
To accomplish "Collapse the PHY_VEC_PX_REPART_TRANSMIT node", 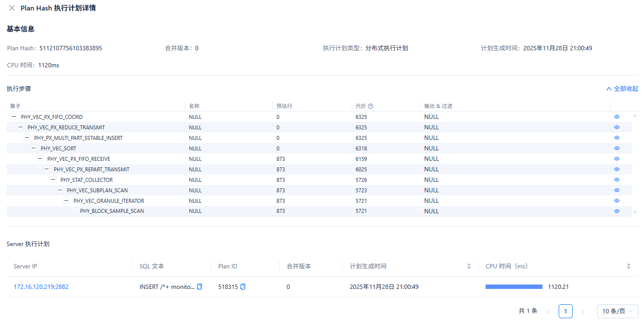I will coord(46,169).
